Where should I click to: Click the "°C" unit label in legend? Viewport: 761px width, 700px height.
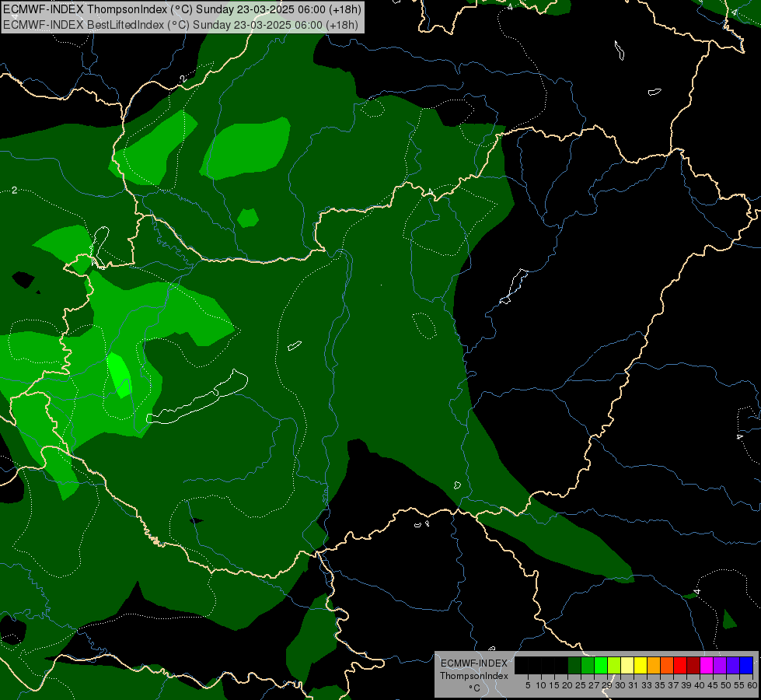pos(475,688)
